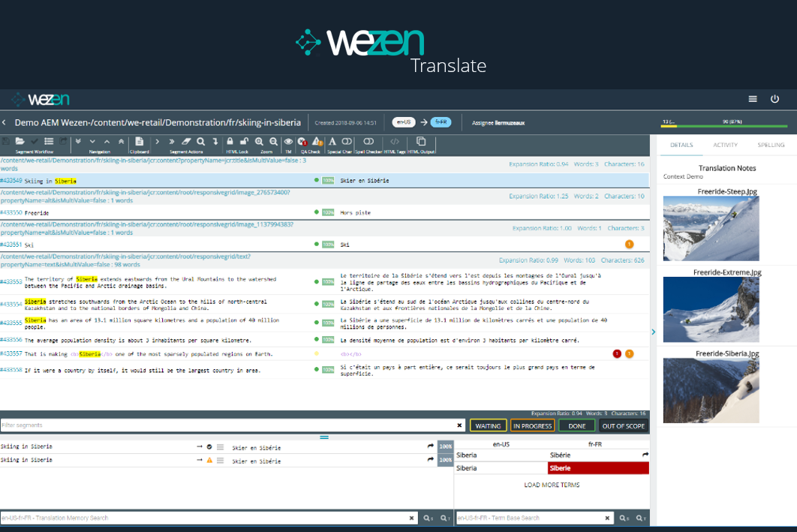Click the blue resize handle above TM panel
The width and height of the screenshot is (797, 532).
324,437
